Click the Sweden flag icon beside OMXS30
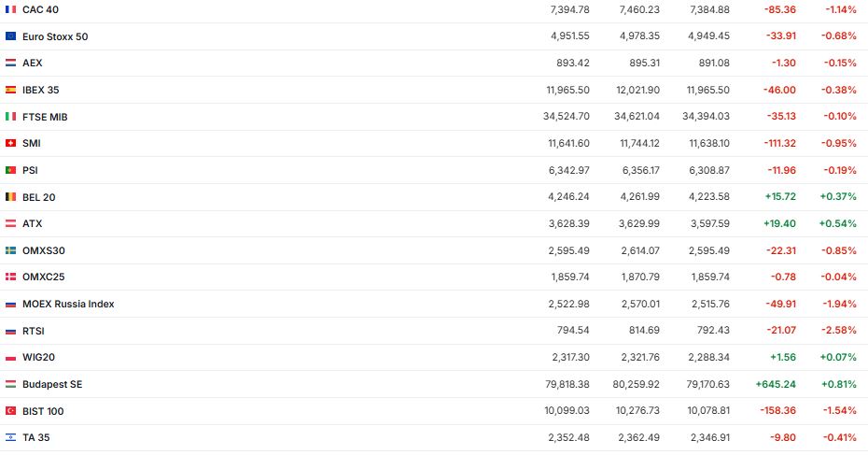The image size is (868, 455). [x=10, y=250]
